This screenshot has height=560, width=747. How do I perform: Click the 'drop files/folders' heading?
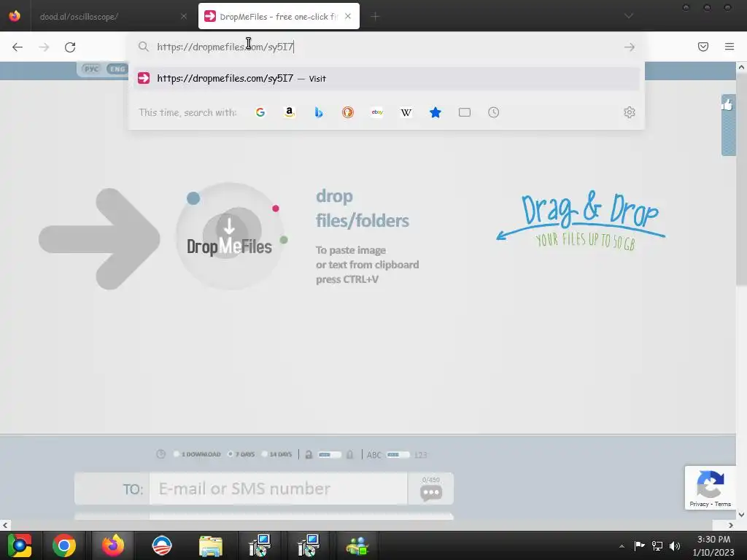pyautogui.click(x=362, y=208)
